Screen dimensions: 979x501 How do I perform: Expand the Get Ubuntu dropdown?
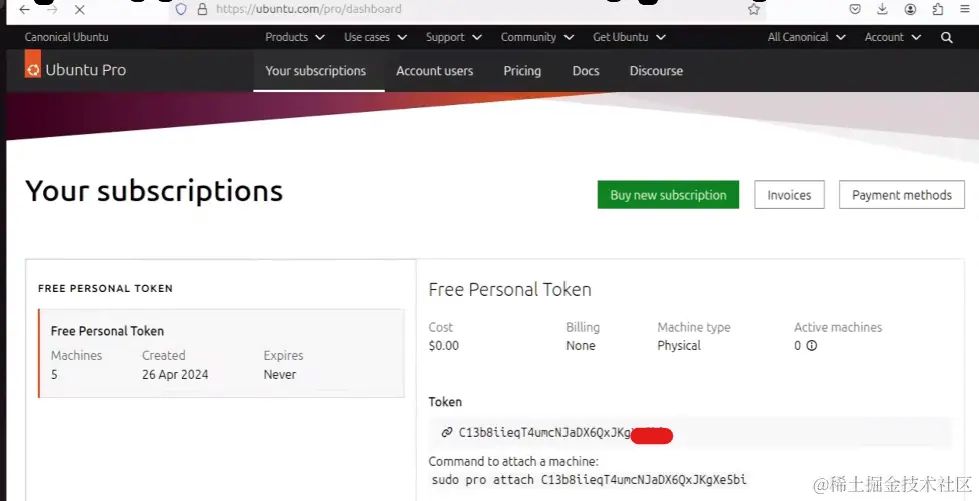(629, 37)
